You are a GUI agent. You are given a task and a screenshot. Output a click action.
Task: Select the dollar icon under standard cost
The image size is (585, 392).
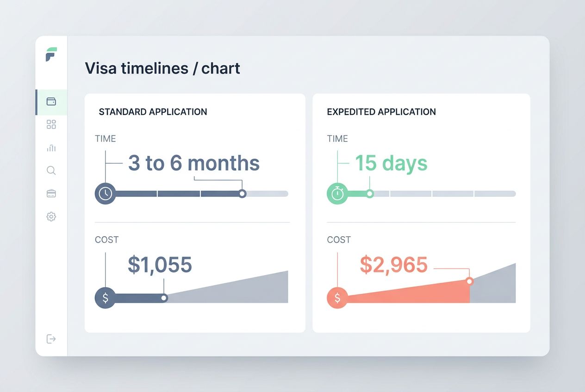click(x=106, y=298)
